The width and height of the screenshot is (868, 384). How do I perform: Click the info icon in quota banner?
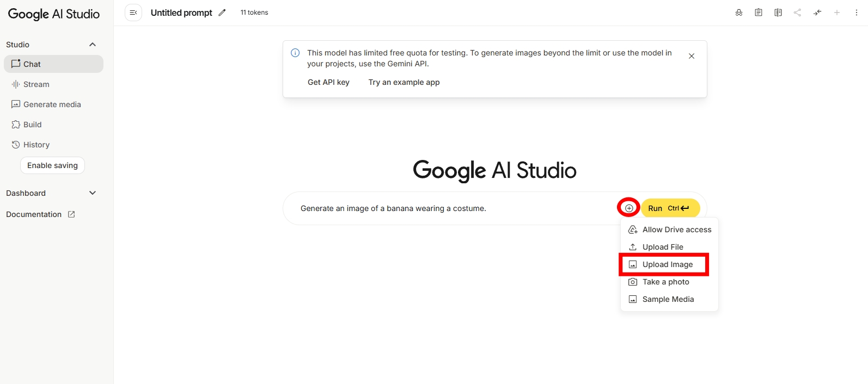(295, 53)
